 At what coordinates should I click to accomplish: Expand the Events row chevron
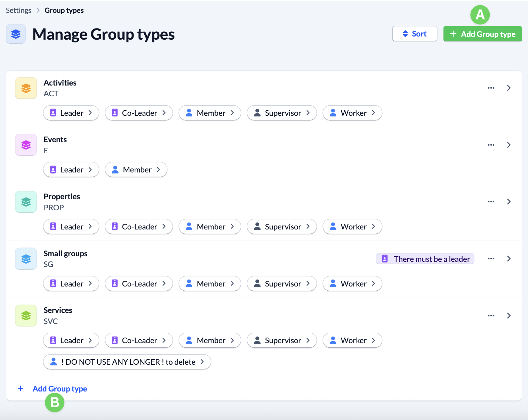pos(509,145)
